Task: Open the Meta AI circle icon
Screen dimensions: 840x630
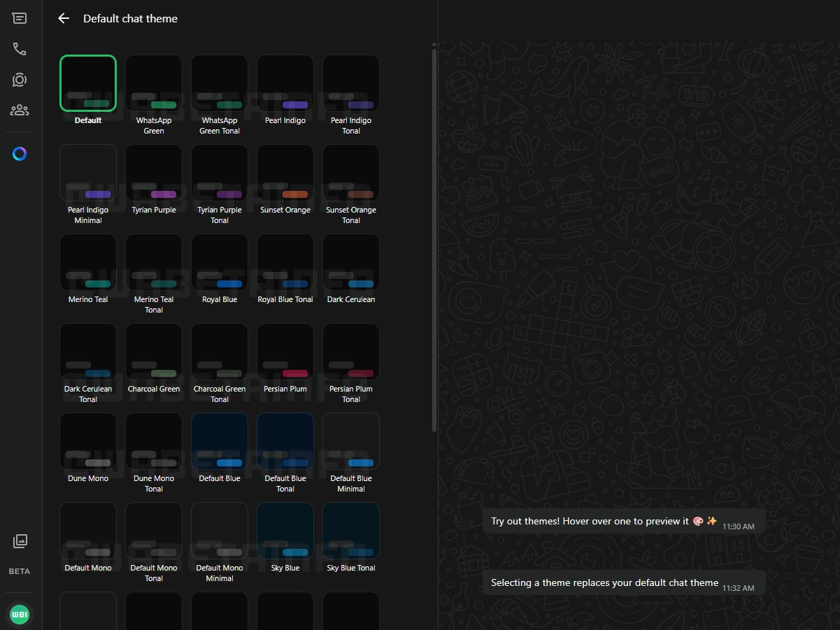Action: point(20,154)
